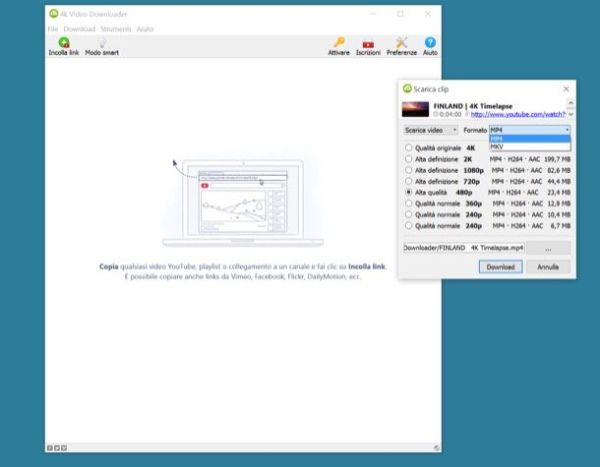Open Preferenze tools icon

click(401, 43)
